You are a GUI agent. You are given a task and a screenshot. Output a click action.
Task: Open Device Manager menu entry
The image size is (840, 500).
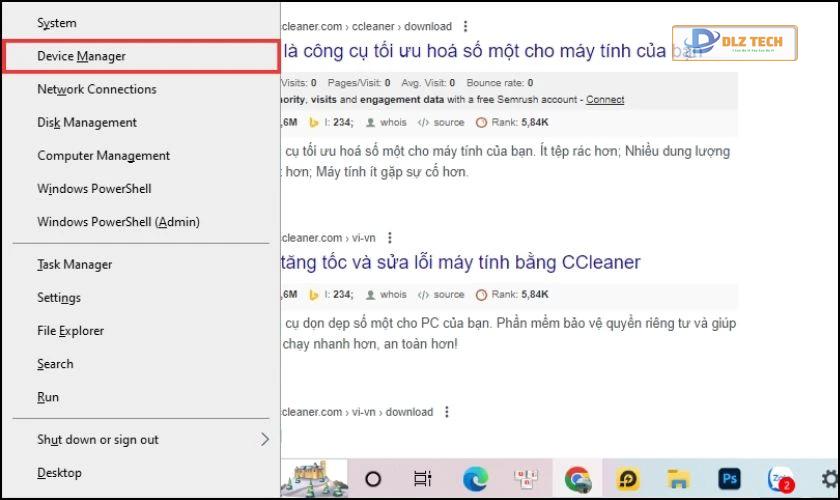[x=141, y=56]
